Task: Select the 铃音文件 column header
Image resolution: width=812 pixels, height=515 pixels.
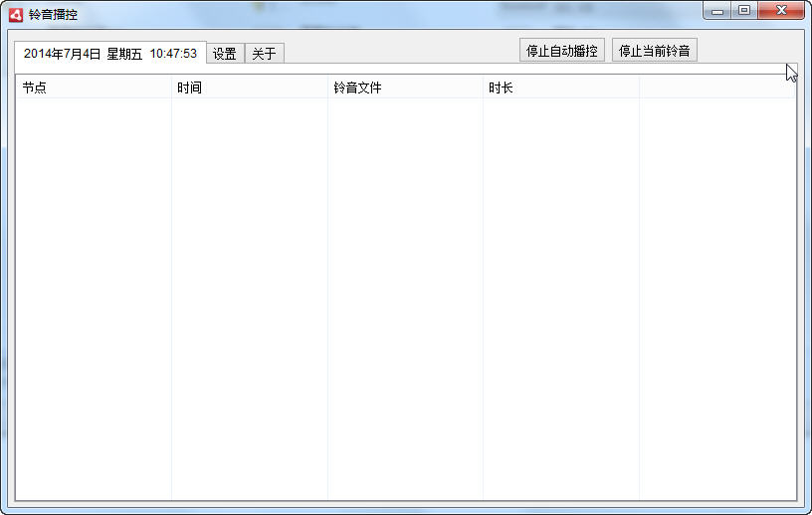Action: pos(405,87)
